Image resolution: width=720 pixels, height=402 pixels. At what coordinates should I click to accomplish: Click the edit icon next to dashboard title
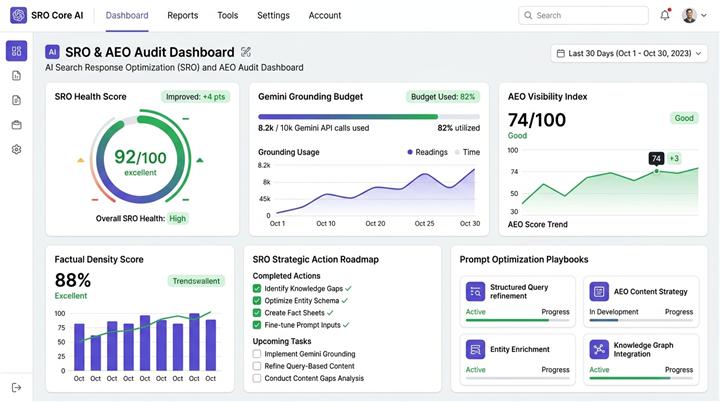246,52
